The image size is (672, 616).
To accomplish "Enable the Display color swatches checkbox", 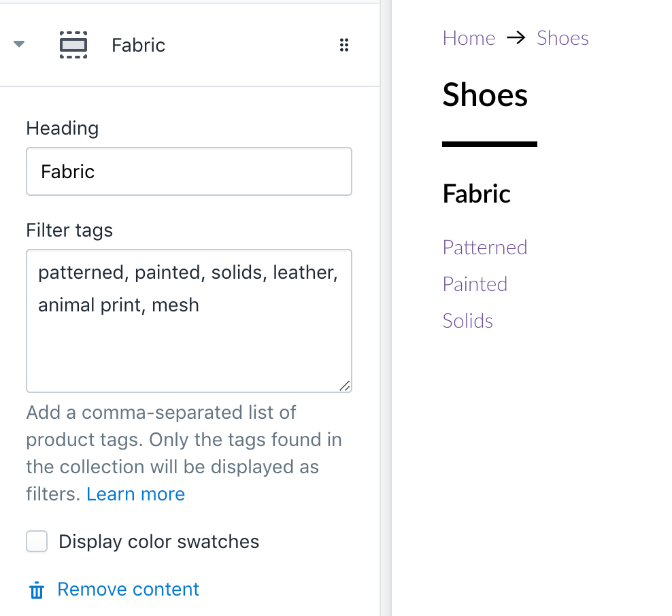I will tap(37, 542).
